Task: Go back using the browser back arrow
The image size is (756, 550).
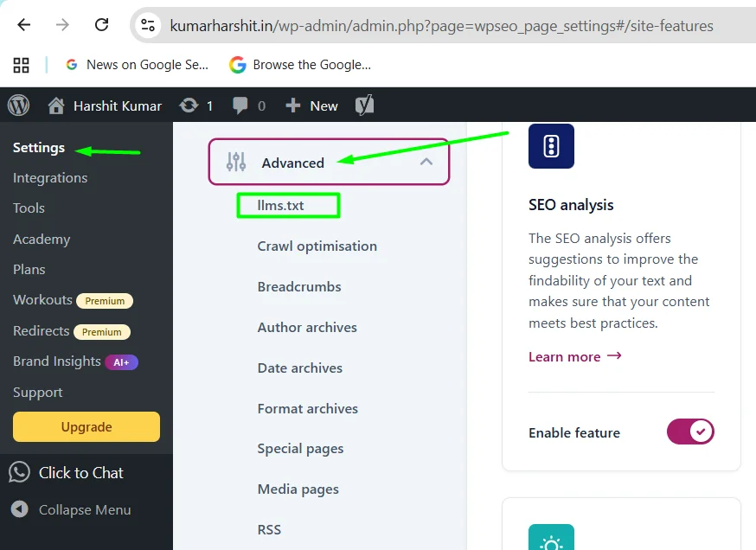Action: (x=24, y=25)
